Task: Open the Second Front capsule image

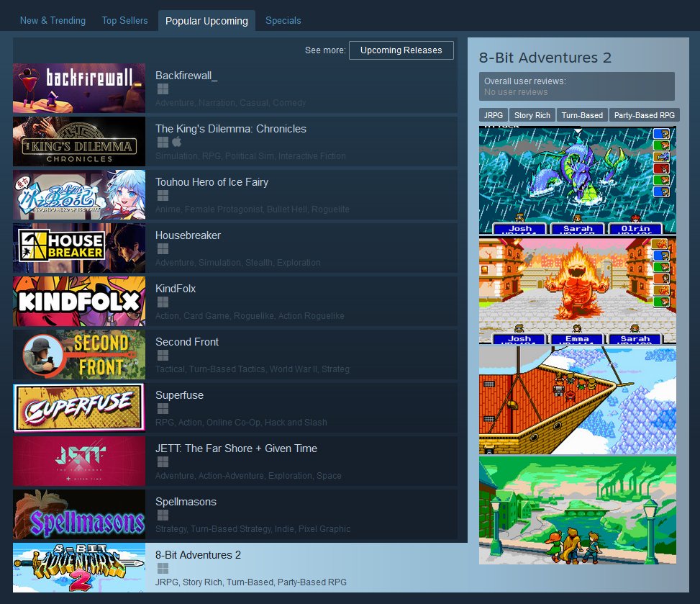Action: [79, 354]
